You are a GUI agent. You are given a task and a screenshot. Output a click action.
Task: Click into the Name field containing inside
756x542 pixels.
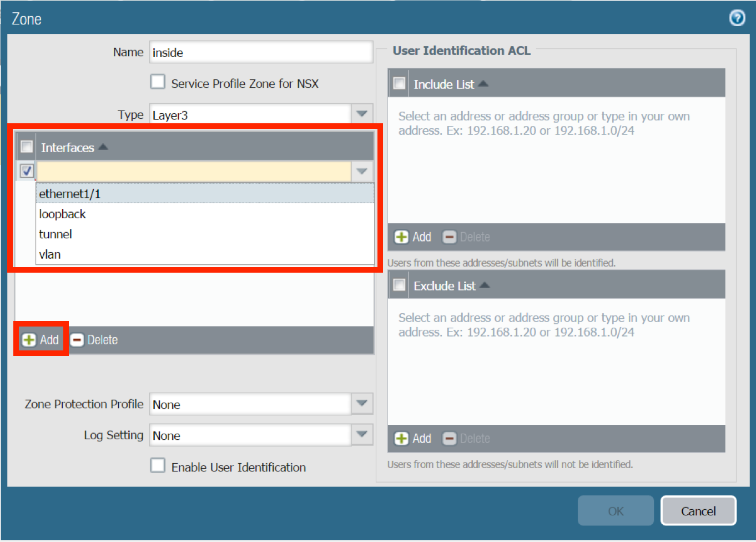pos(260,53)
